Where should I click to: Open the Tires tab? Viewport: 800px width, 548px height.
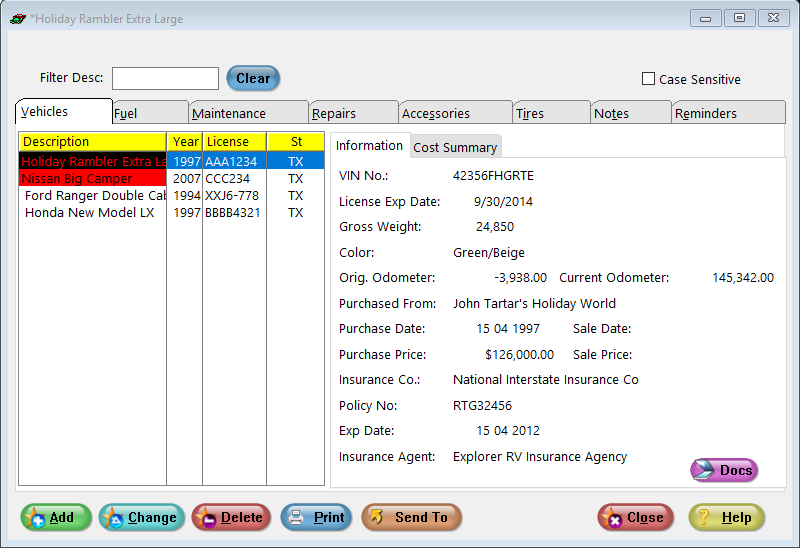point(552,113)
